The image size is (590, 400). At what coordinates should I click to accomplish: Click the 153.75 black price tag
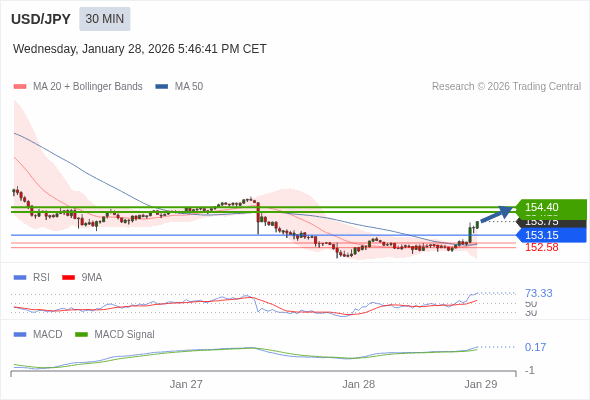coord(552,223)
